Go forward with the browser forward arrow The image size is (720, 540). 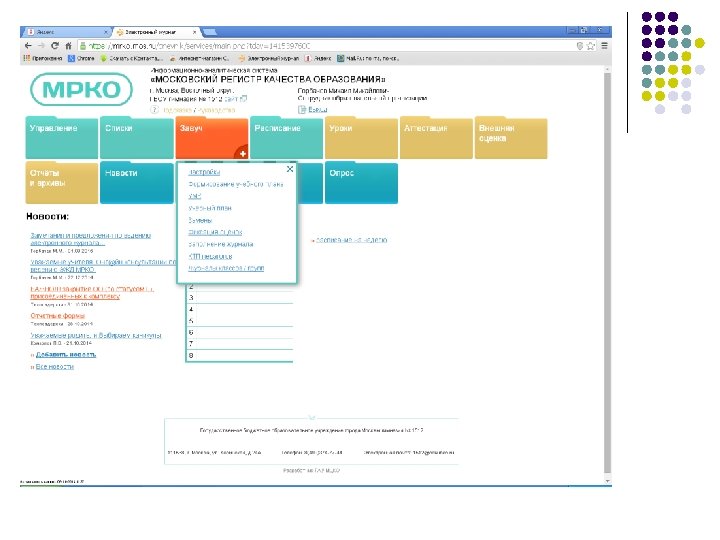(41, 46)
